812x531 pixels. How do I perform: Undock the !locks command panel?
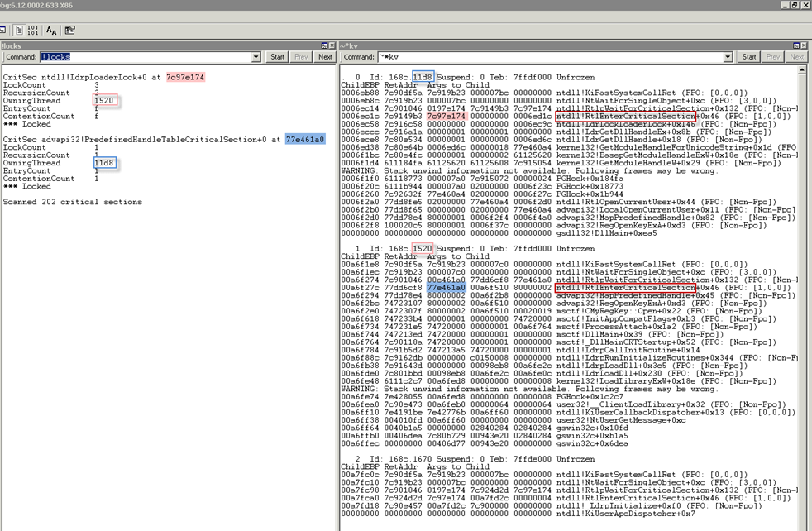click(322, 45)
